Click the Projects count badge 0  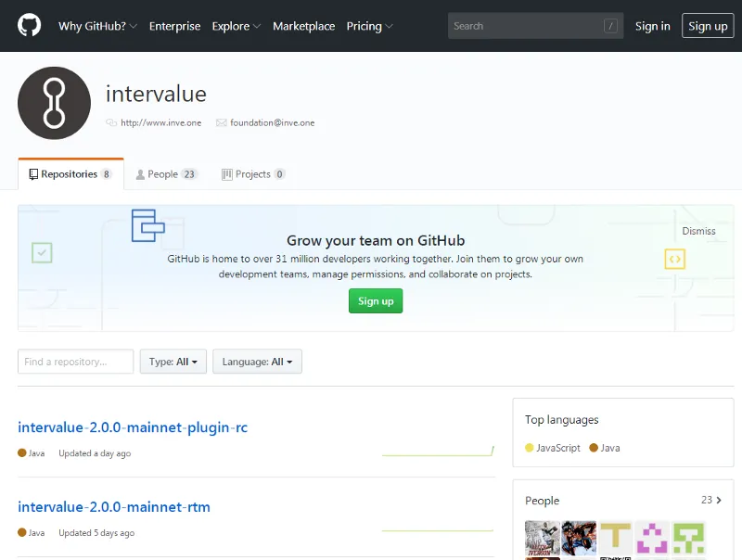(280, 174)
